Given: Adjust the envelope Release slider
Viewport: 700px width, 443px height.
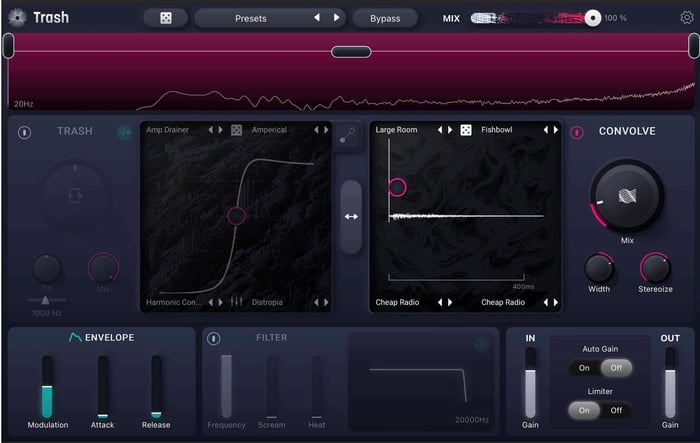Looking at the screenshot, I should click(156, 387).
